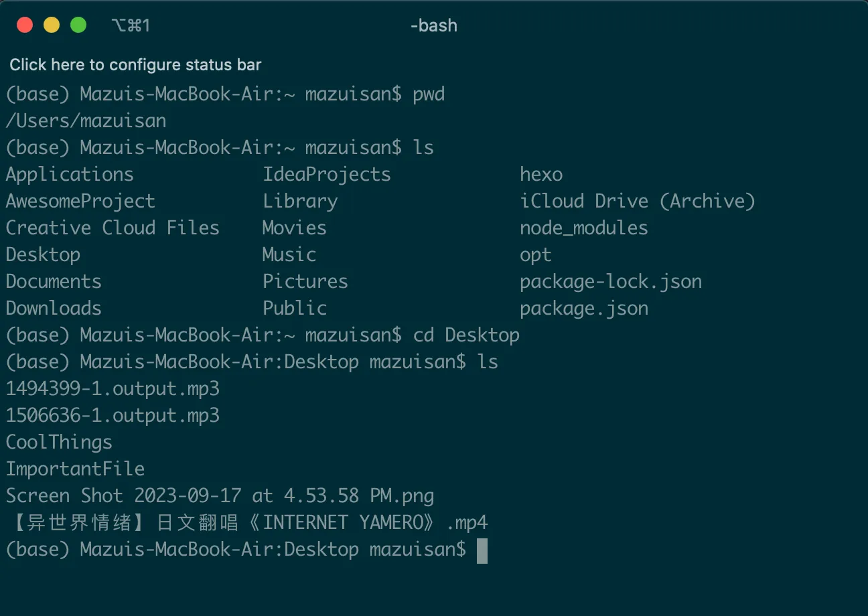868x616 pixels.
Task: Click the pwd command on first line
Action: pyautogui.click(x=429, y=94)
